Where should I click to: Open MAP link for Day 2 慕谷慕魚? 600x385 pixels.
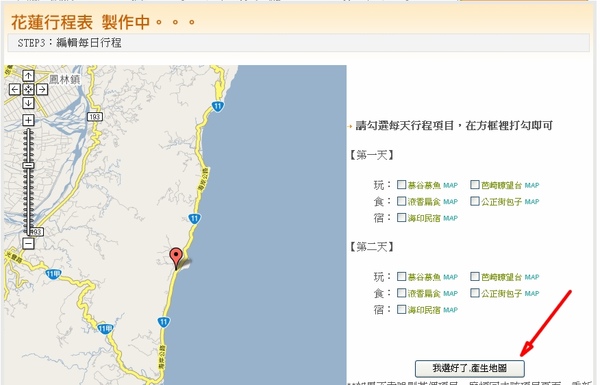pos(450,277)
